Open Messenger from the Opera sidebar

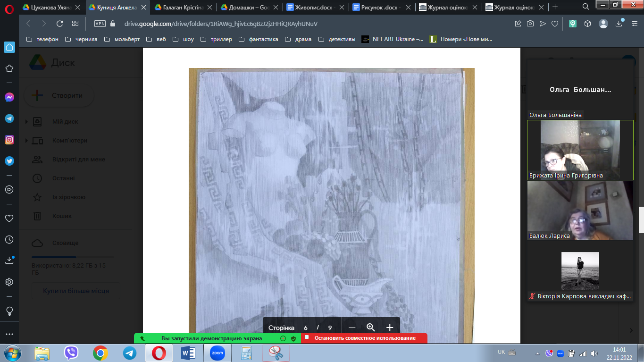tap(9, 97)
